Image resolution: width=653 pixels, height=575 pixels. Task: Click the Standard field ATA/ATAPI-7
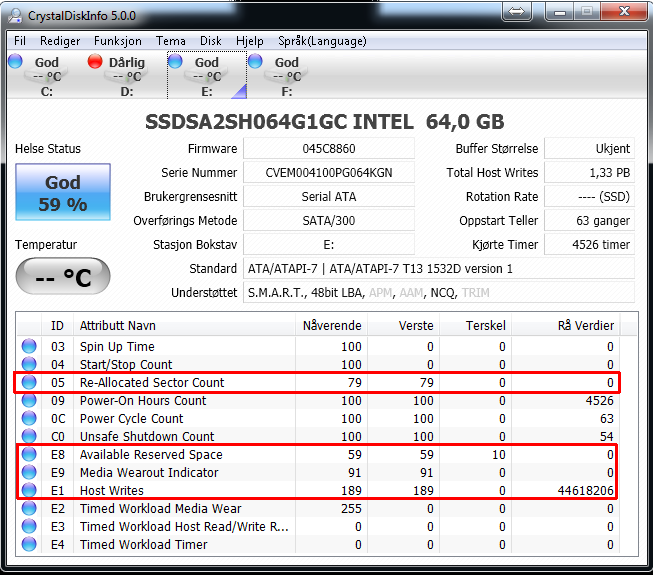point(439,269)
